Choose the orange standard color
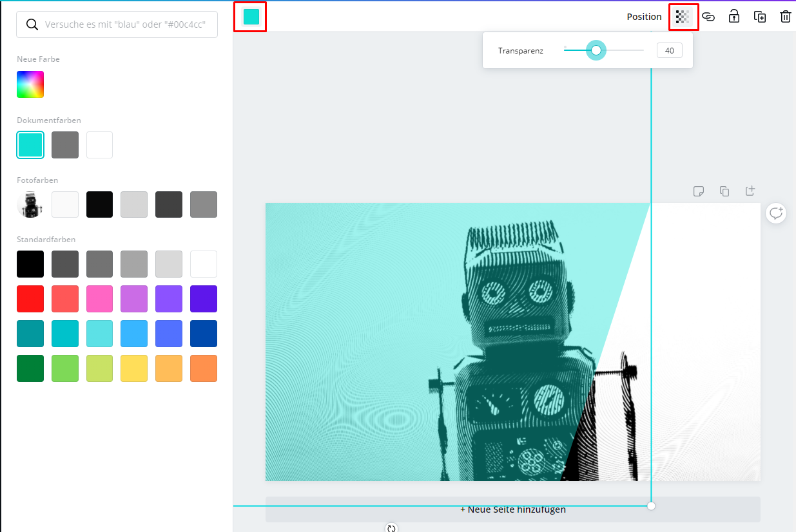 204,368
